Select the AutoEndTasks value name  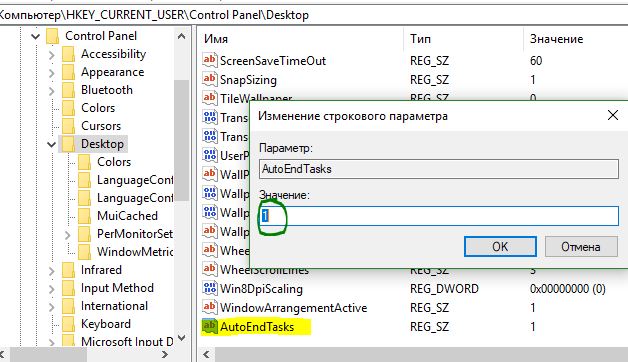[x=257, y=327]
